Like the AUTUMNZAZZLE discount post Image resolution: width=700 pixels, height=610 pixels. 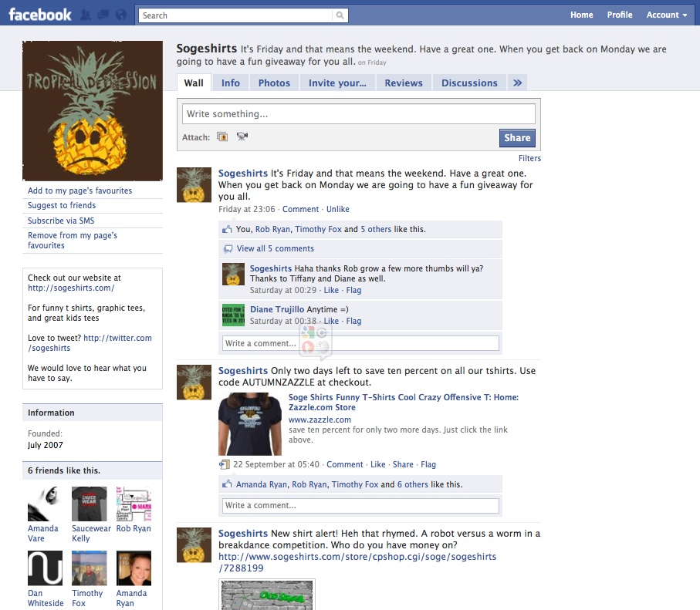click(377, 464)
